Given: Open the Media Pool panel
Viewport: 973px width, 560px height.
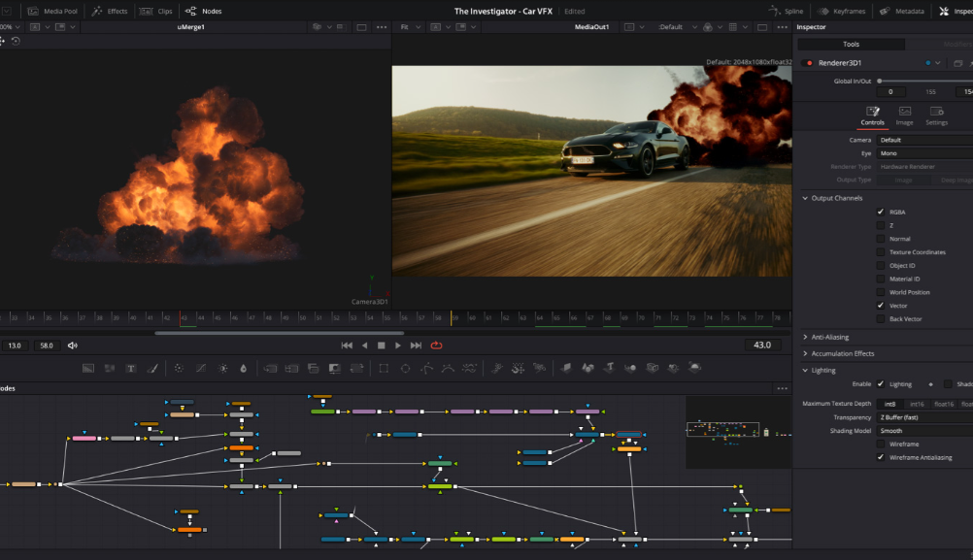Looking at the screenshot, I should coord(53,11).
